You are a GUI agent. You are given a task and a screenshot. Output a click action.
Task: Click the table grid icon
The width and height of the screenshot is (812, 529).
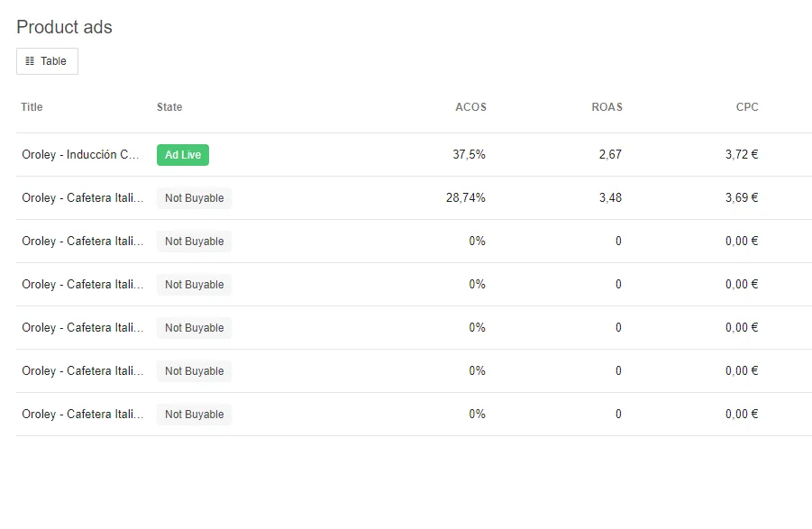click(x=30, y=61)
